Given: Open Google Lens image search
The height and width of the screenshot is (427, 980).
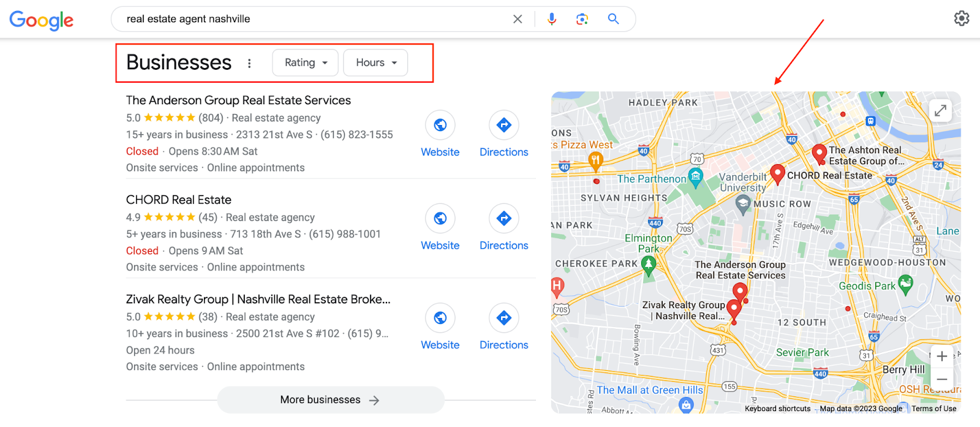Looking at the screenshot, I should [582, 19].
